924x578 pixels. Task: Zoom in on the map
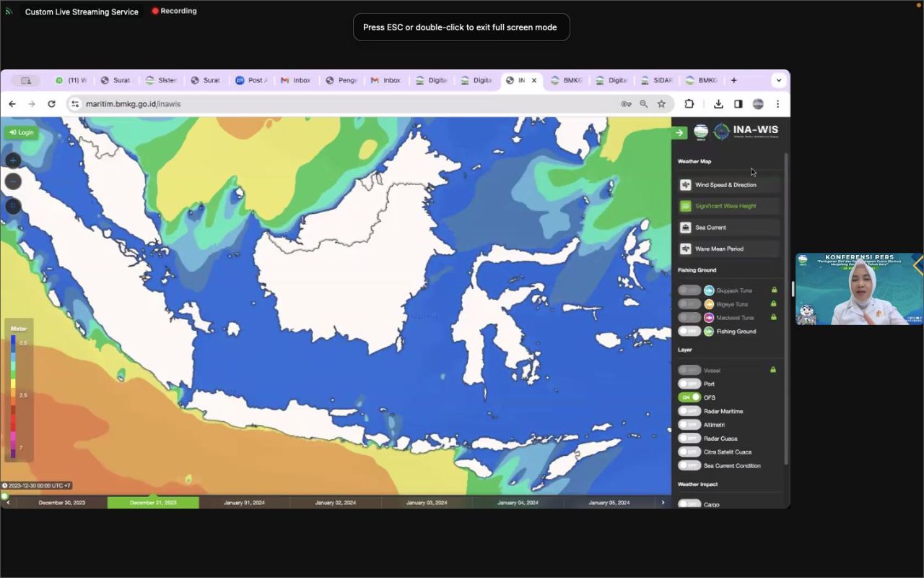point(13,160)
